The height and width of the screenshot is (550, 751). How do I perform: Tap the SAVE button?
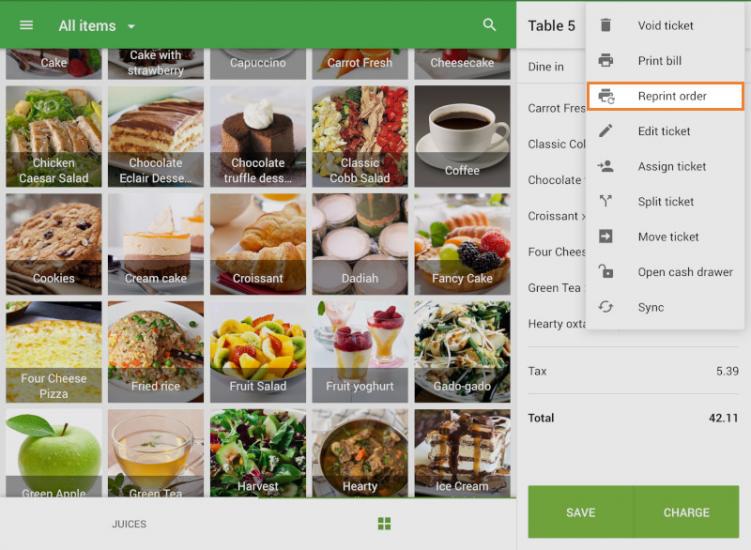click(580, 512)
